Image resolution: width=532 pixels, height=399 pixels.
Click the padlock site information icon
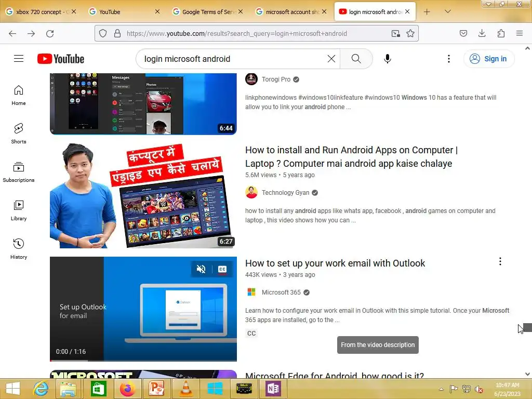117,33
